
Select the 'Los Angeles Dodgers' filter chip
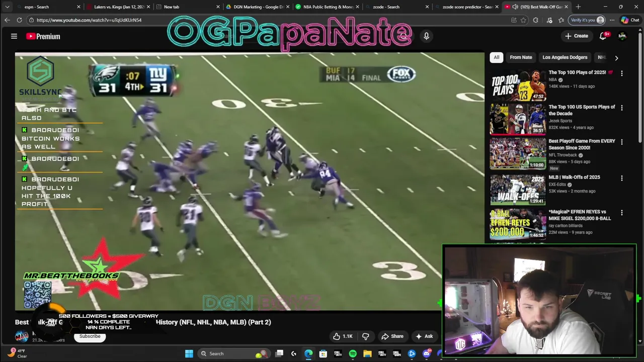pos(565,57)
